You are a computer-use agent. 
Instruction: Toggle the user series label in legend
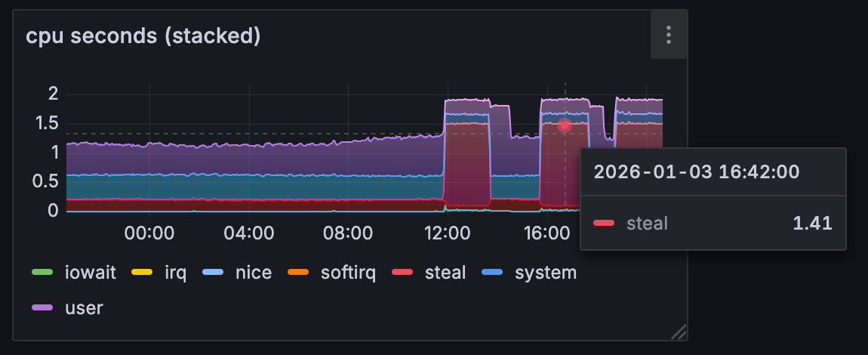(x=84, y=308)
